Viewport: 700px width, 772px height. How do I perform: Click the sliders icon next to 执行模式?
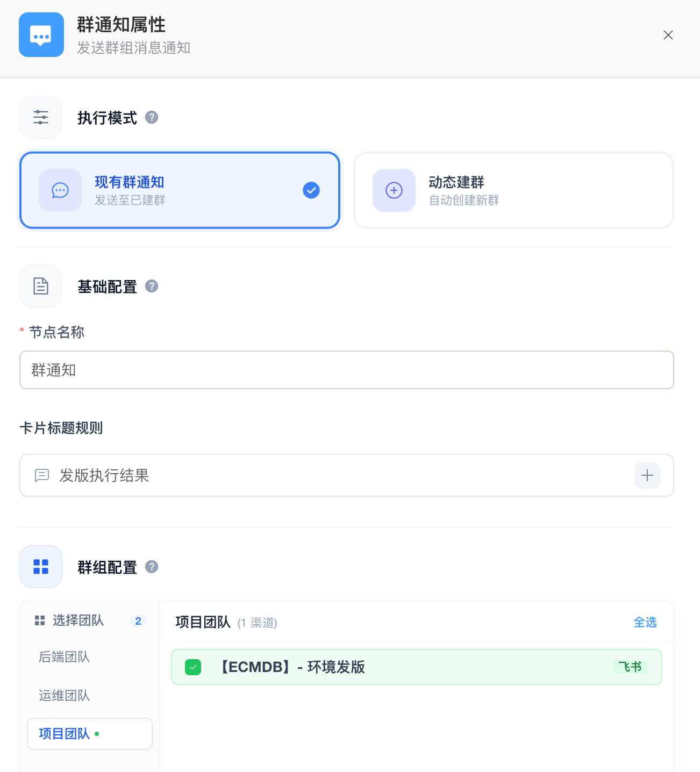coord(41,117)
